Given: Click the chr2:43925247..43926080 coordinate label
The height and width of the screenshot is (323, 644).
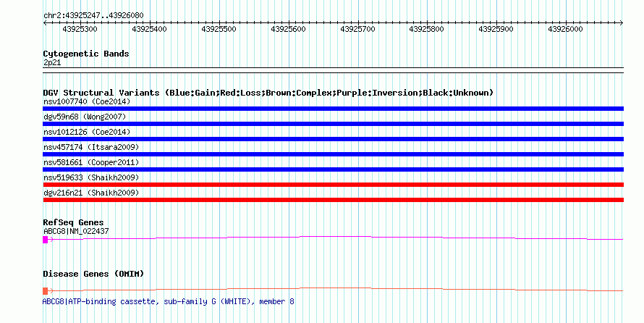Looking at the screenshot, I should 93,16.
